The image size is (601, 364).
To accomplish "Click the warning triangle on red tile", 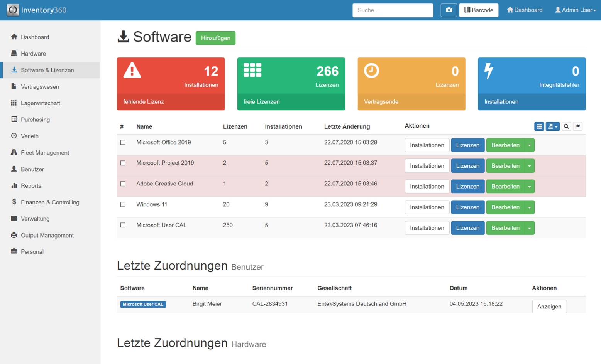I will point(132,70).
